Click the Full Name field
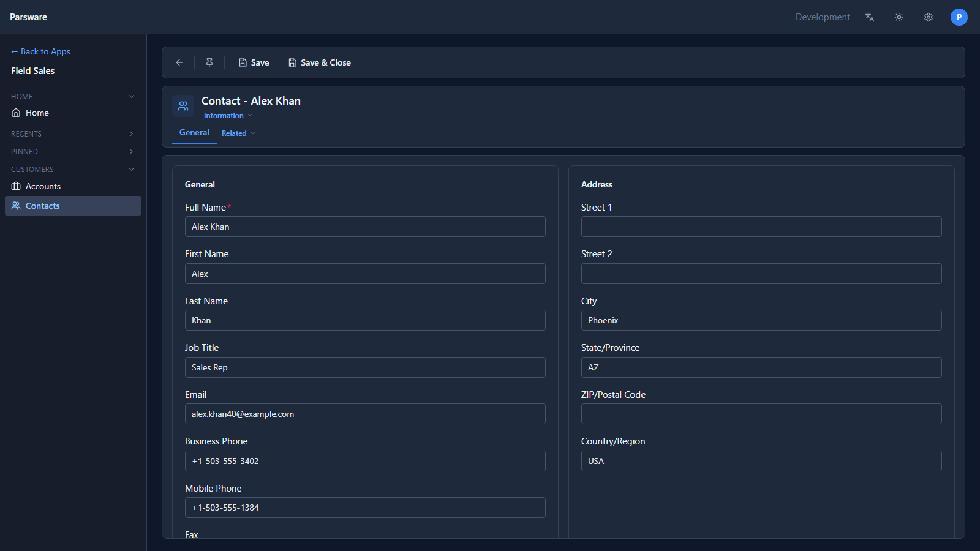 click(365, 227)
